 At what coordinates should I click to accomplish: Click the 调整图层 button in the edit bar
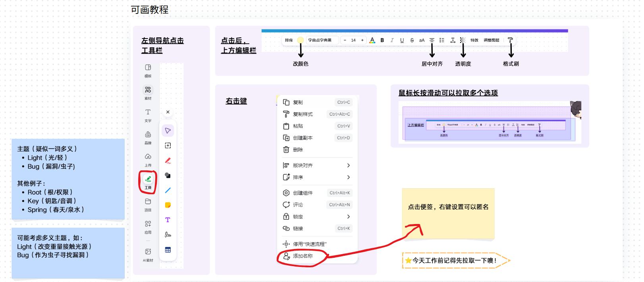[492, 40]
